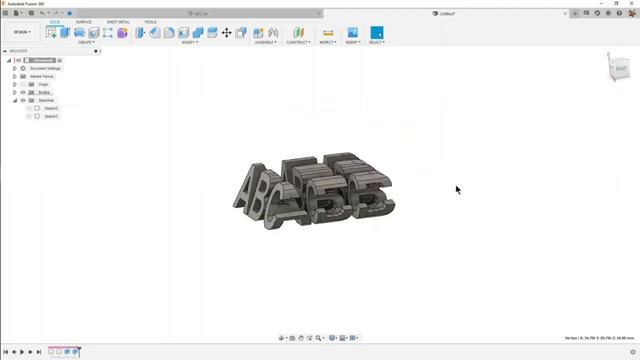
Task: Select the Shell tool
Action: (183, 33)
